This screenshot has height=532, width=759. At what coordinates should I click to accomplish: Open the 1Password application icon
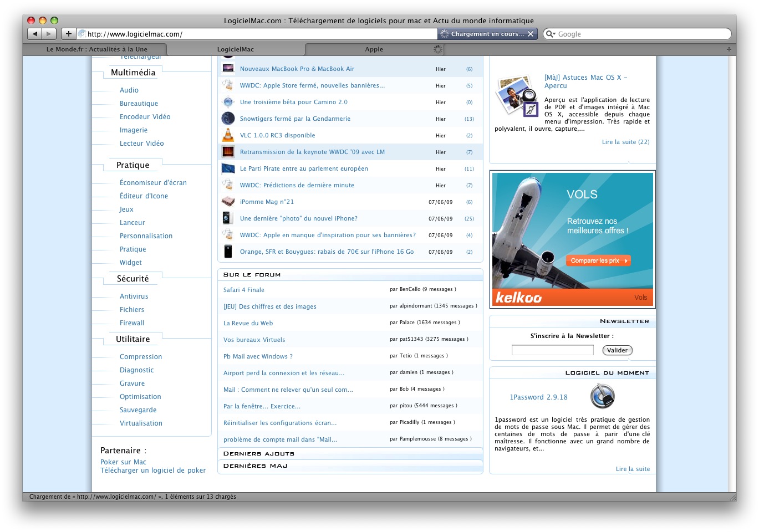602,397
